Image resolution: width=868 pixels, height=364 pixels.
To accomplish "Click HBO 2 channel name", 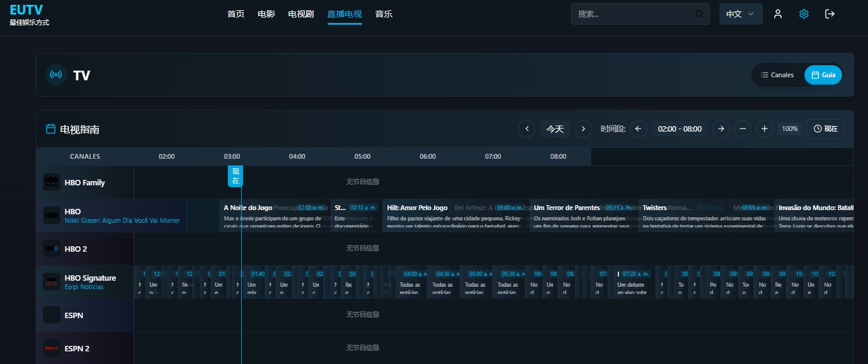I will pyautogui.click(x=77, y=249).
